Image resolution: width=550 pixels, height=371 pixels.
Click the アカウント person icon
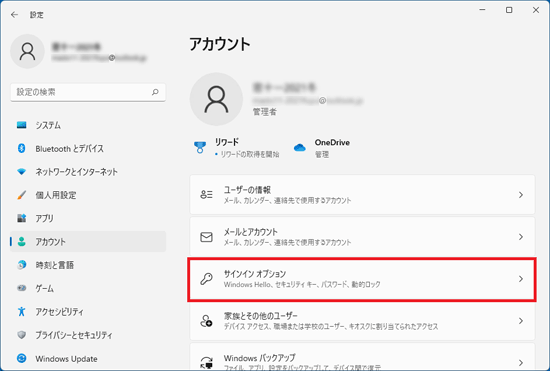click(x=21, y=242)
